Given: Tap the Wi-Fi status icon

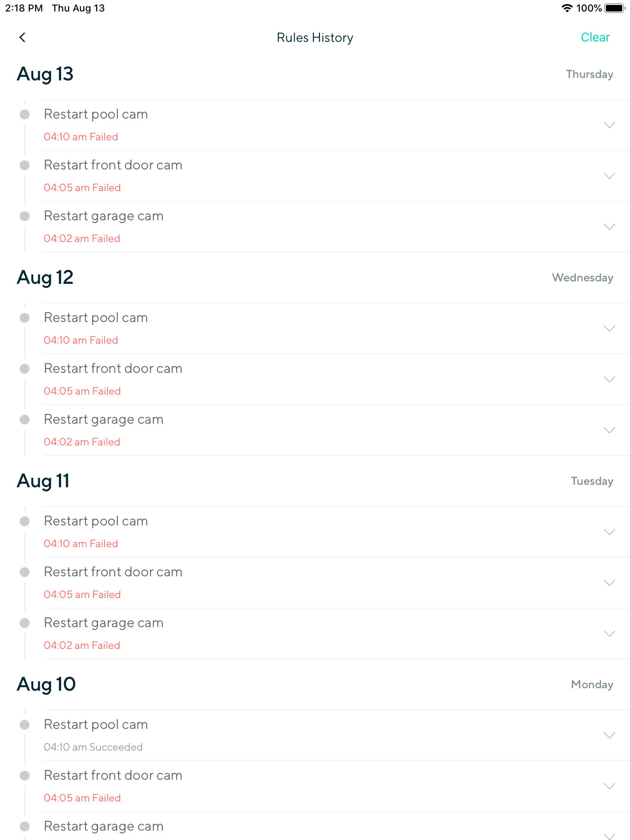Looking at the screenshot, I should click(567, 8).
